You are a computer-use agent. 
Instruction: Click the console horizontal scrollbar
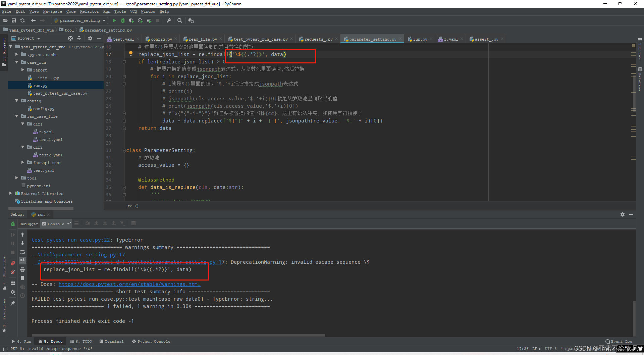coord(178,335)
